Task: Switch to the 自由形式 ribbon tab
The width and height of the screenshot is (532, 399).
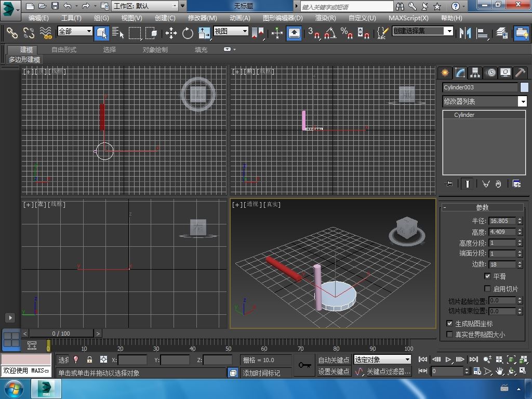Action: click(64, 49)
